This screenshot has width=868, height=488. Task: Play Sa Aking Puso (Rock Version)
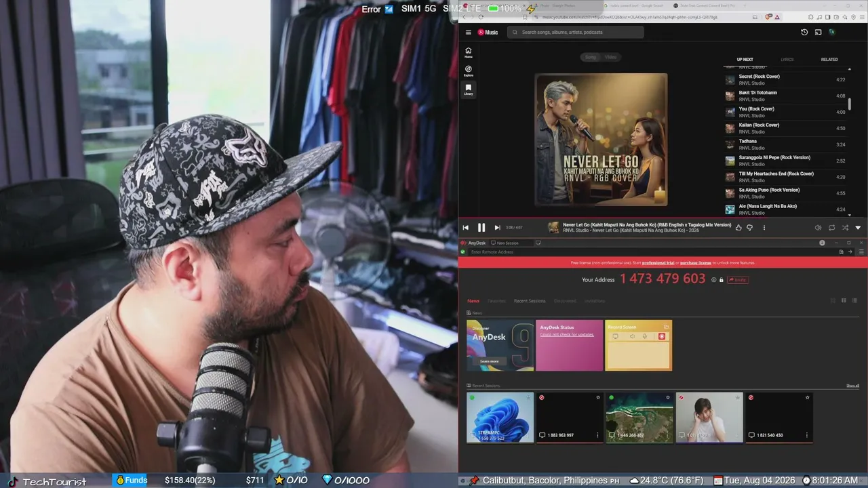[x=785, y=193]
